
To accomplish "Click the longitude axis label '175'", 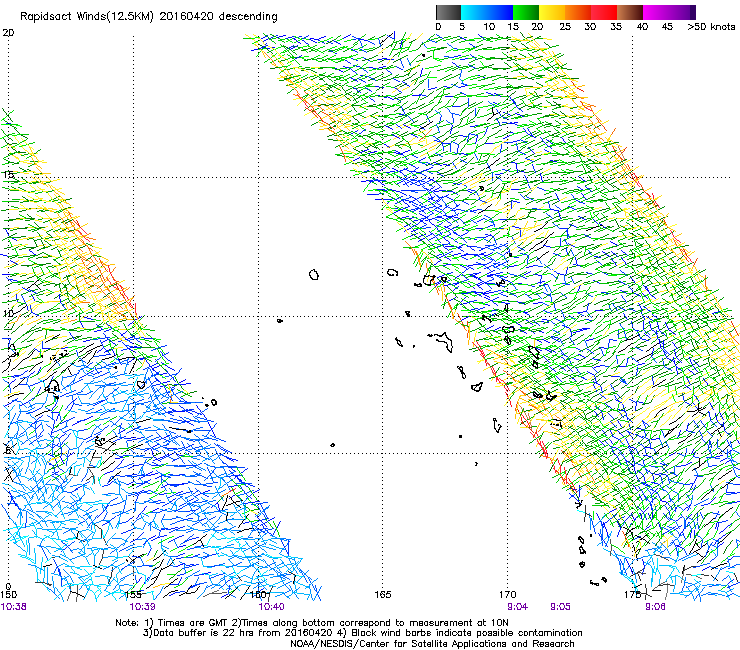I will 632,595.
